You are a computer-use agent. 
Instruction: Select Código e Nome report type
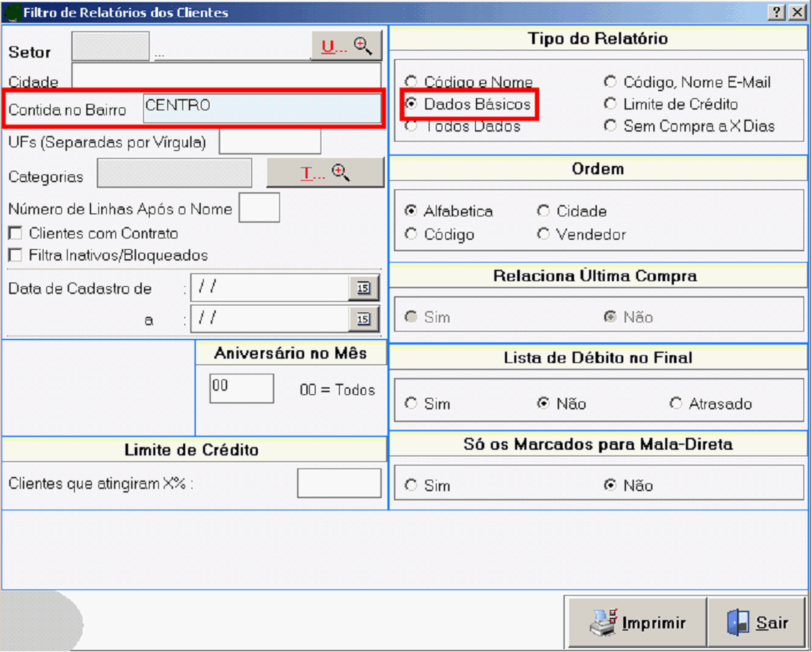coord(411,82)
